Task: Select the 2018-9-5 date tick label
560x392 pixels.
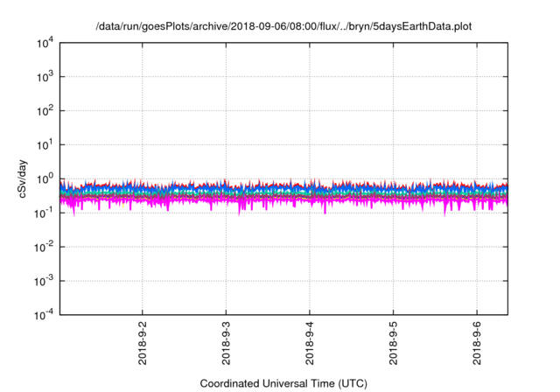Action: point(392,346)
